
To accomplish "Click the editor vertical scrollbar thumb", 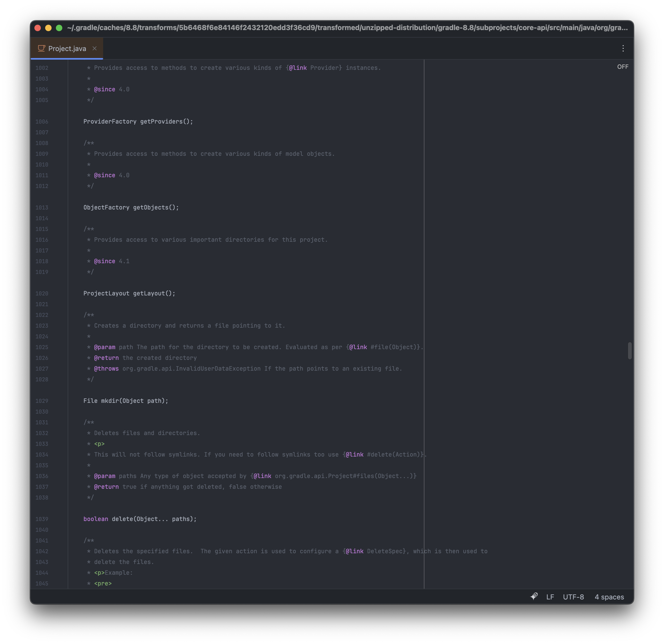I will coord(629,351).
